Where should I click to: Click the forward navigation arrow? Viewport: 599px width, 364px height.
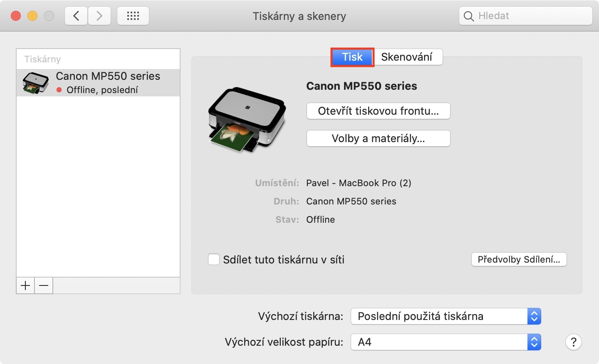point(99,16)
